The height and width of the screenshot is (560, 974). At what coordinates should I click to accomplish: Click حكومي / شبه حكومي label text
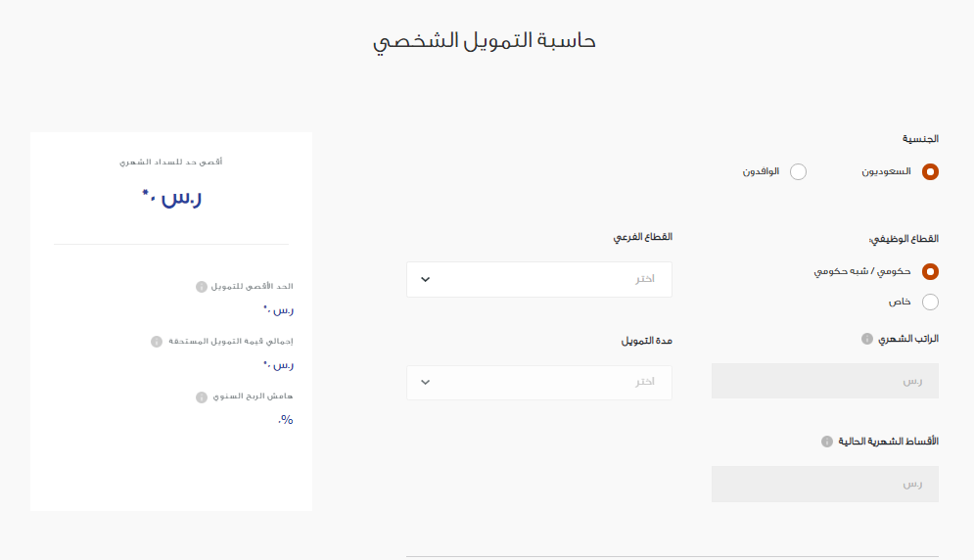[x=862, y=271]
